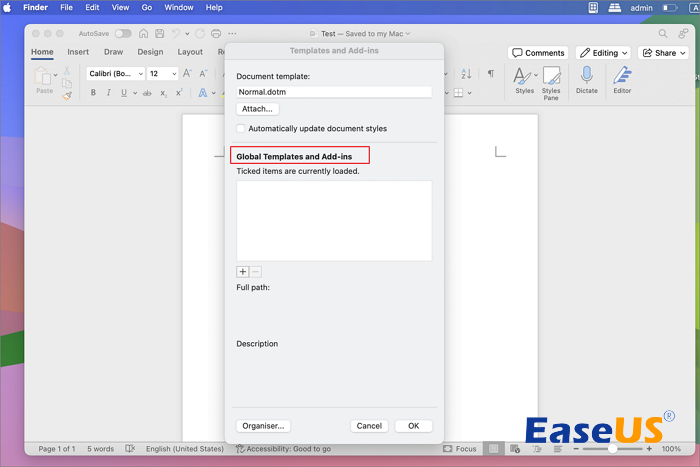The width and height of the screenshot is (700, 467).
Task: Expand the Undo history arrow
Action: (x=187, y=33)
